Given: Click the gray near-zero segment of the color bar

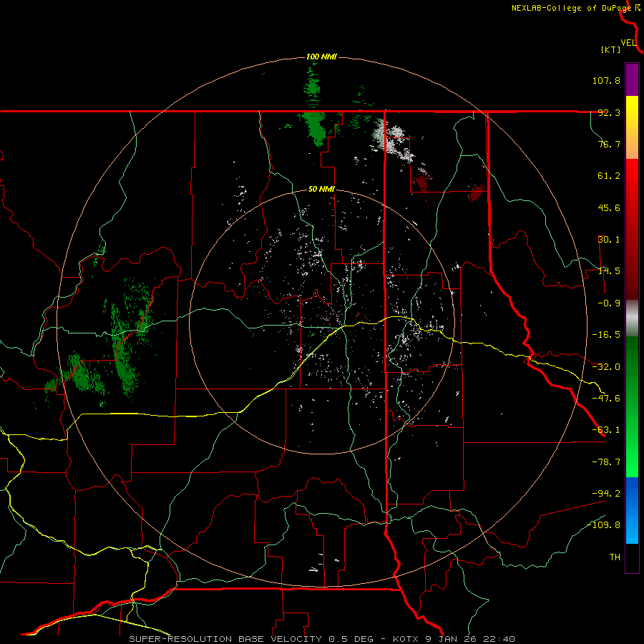Looking at the screenshot, I should [x=632, y=318].
